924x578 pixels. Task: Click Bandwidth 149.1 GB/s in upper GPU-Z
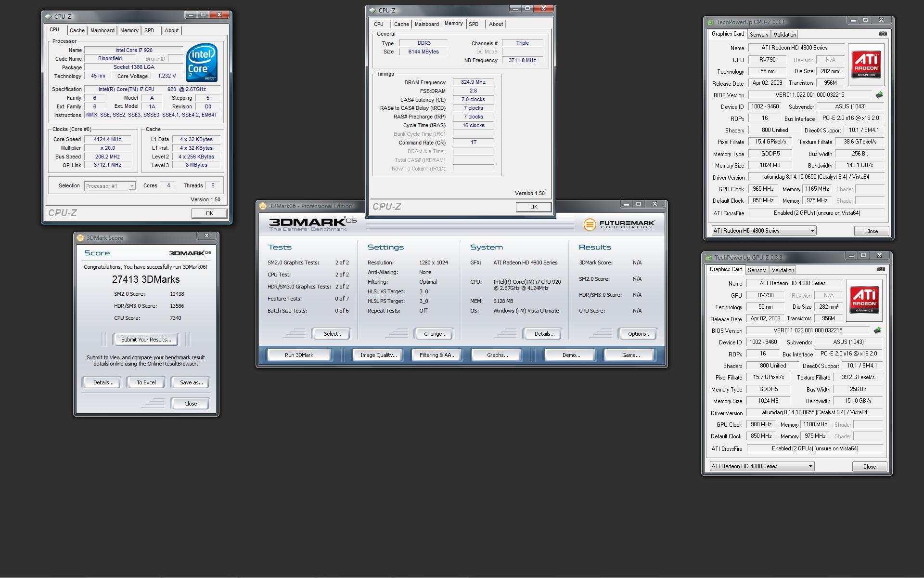[860, 166]
